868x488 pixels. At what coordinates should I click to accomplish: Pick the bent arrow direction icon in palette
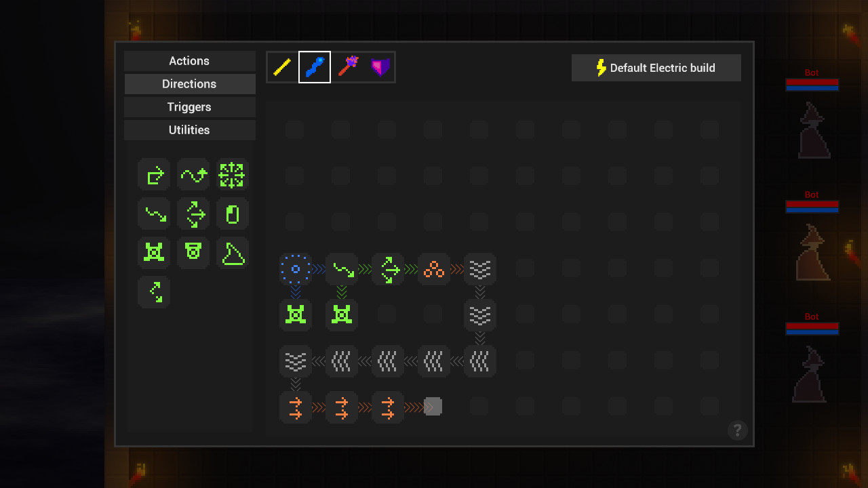coord(154,175)
